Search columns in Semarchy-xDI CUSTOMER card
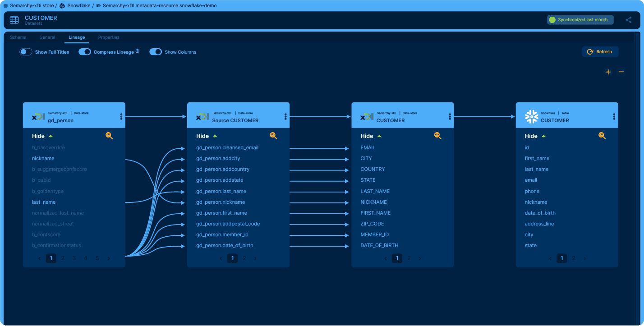Viewport: 644px width, 326px height. click(x=437, y=136)
